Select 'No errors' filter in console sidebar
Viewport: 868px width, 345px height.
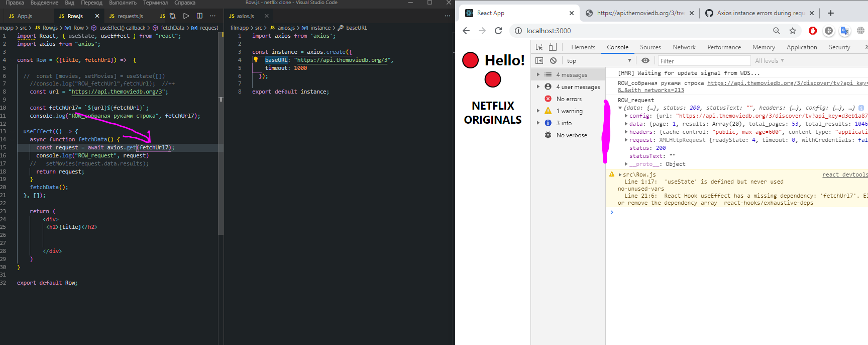pyautogui.click(x=568, y=99)
